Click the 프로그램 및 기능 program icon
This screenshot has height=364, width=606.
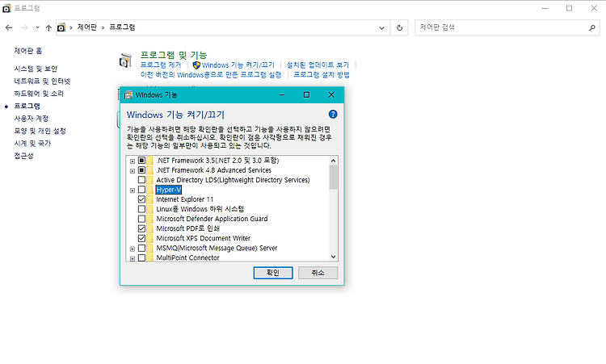(x=125, y=61)
